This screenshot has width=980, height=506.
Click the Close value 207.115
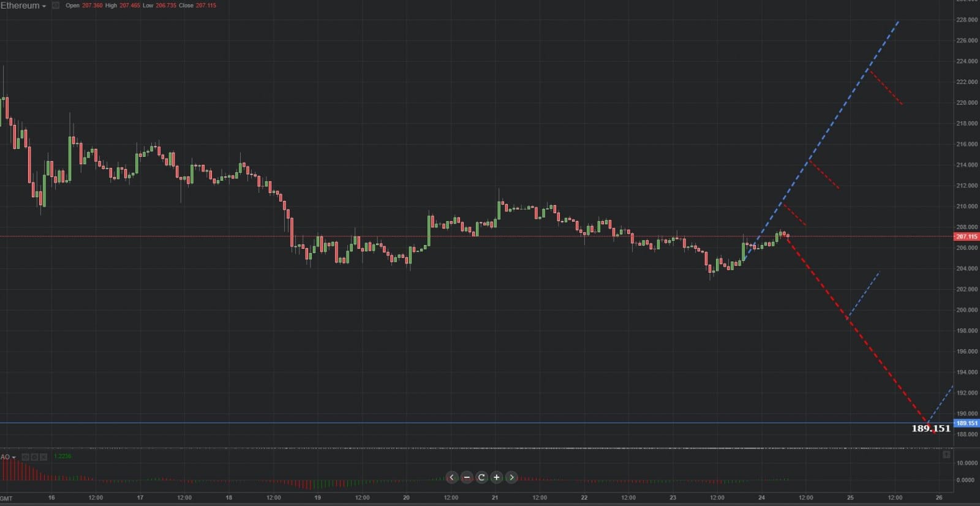pos(206,6)
